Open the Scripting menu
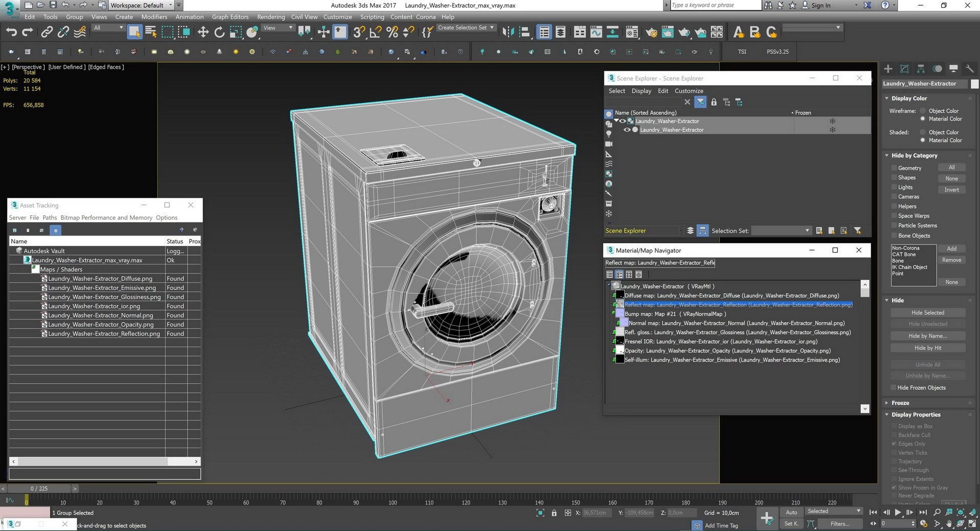The width and height of the screenshot is (980, 531). coord(372,17)
